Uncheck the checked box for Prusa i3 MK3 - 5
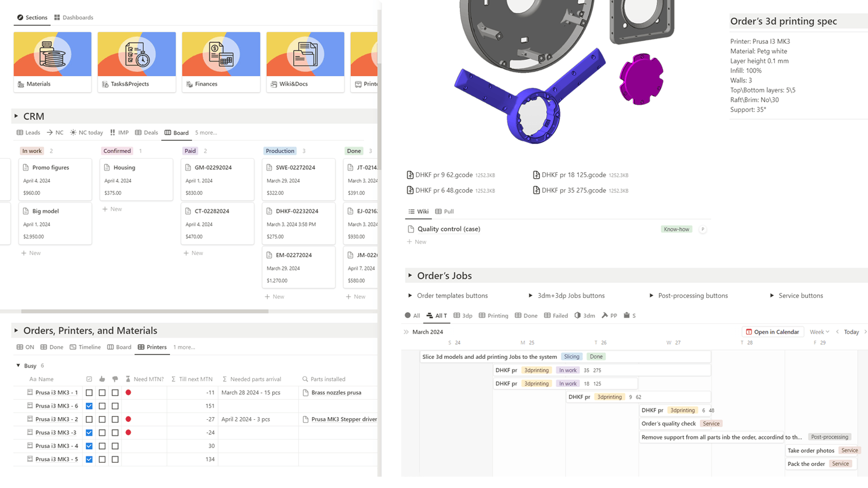This screenshot has width=868, height=488. 89,460
